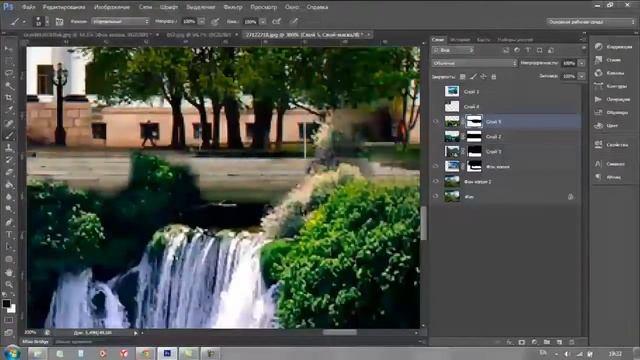Viewport: 640px width, 360px height.
Task: Open the Фильтр menu
Action: (x=233, y=7)
